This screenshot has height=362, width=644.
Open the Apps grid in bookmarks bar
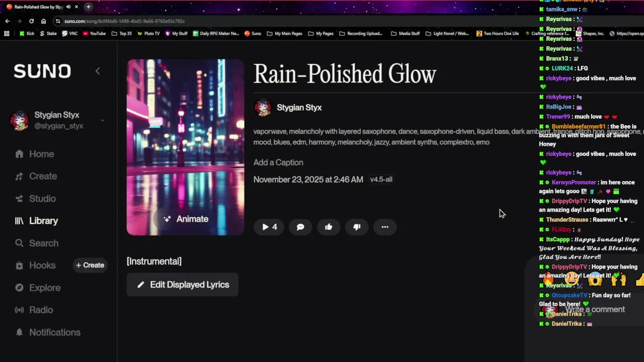pos(7,34)
